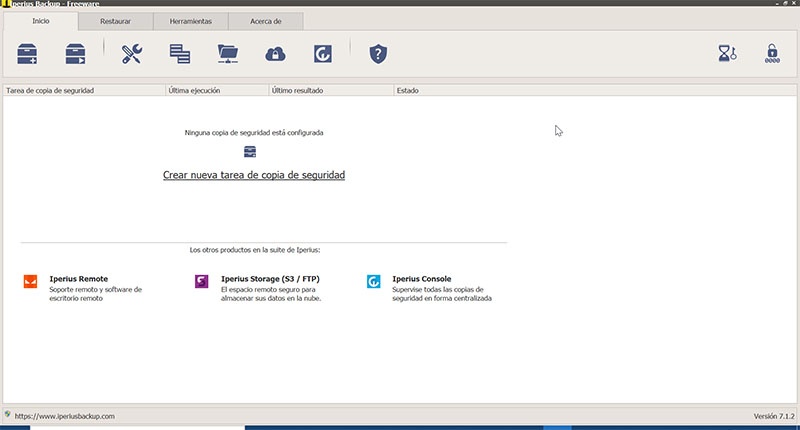Open help shield question-mark icon
The height and width of the screenshot is (430, 800).
(x=378, y=54)
